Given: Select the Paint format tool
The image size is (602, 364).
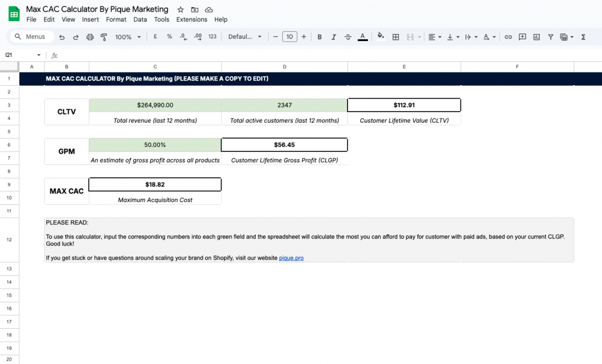Looking at the screenshot, I should [104, 37].
